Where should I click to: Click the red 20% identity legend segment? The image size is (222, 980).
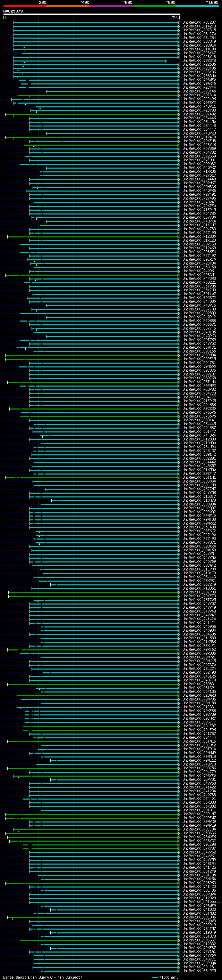click(25, 6)
